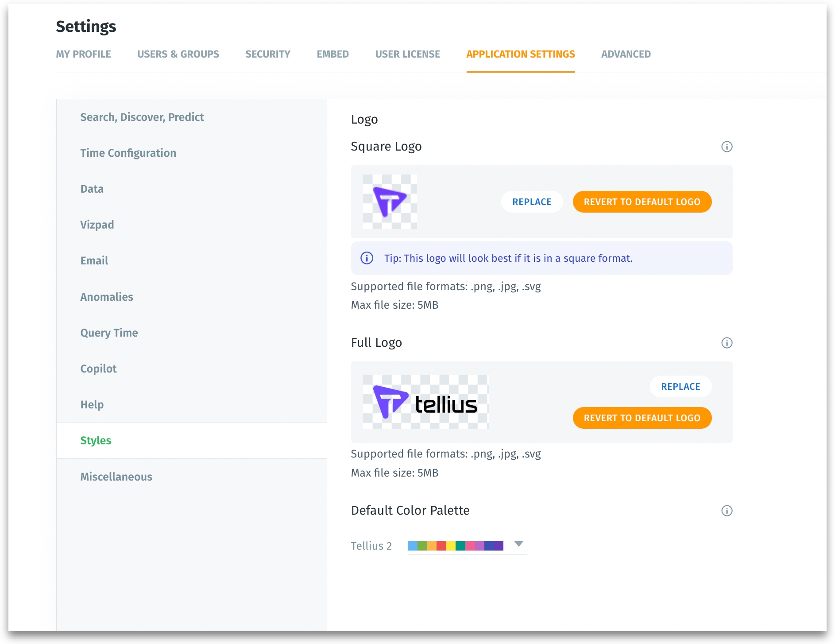Image resolution: width=835 pixels, height=644 pixels.
Task: Revert the square logo to default
Action: pyautogui.click(x=642, y=202)
